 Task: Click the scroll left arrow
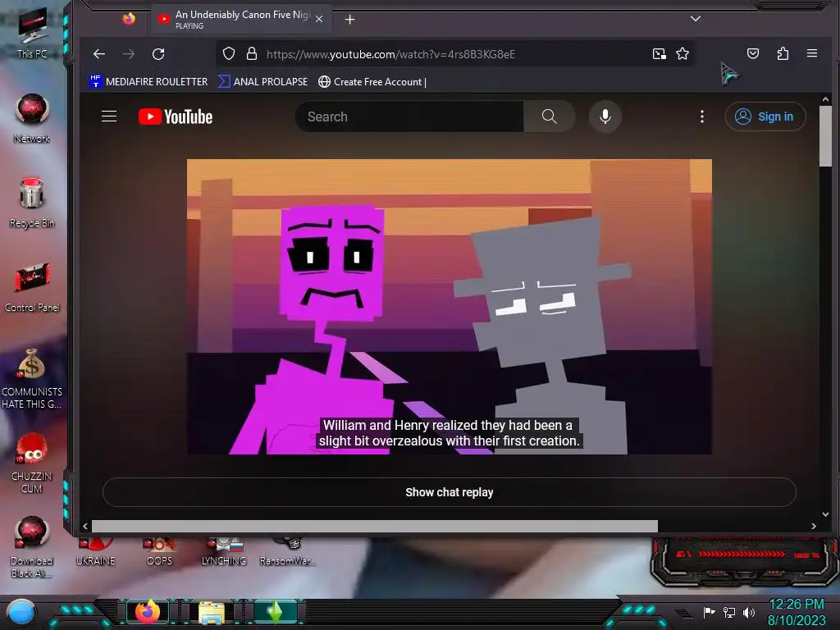tap(85, 526)
